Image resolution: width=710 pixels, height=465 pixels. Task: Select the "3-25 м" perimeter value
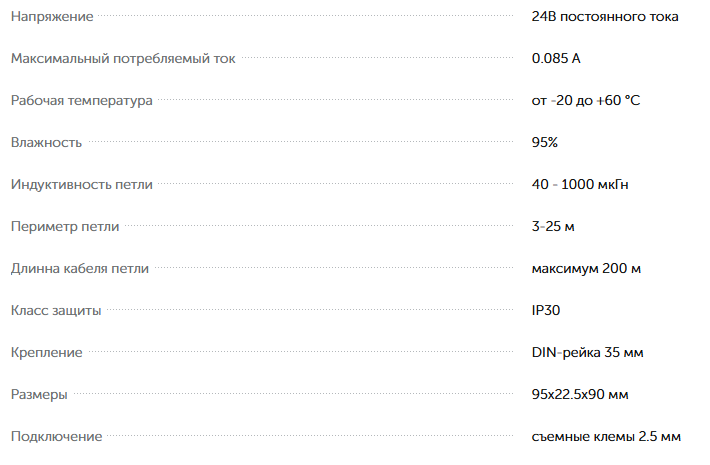pos(553,227)
